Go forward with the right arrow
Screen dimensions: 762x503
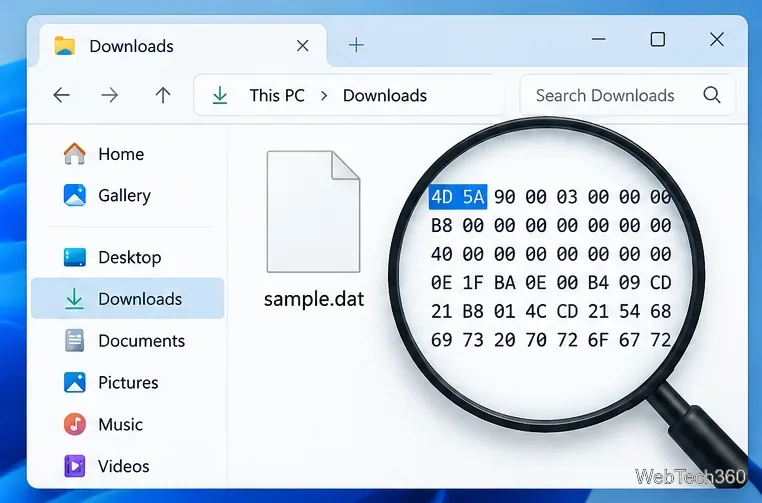click(110, 95)
